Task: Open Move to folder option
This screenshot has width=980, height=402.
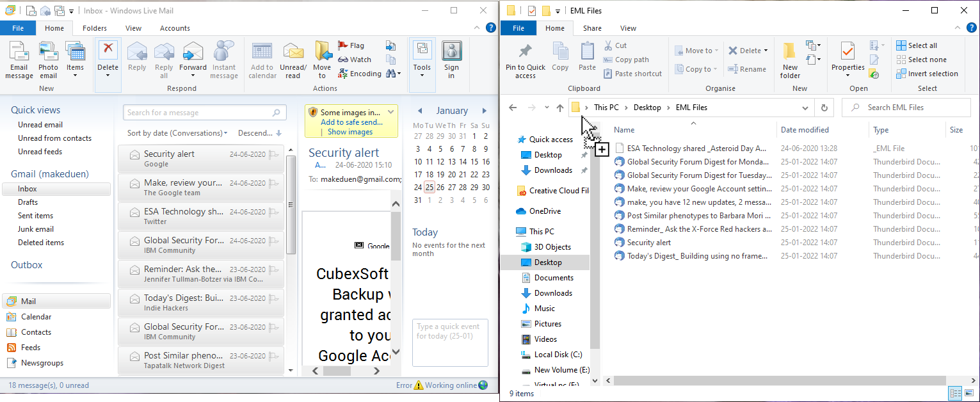Action: [322, 60]
